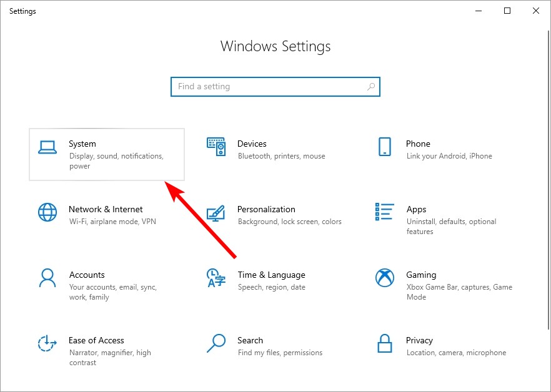Click 'Find my files, permissions' text
Screen dimensions: 551x392
[280, 353]
